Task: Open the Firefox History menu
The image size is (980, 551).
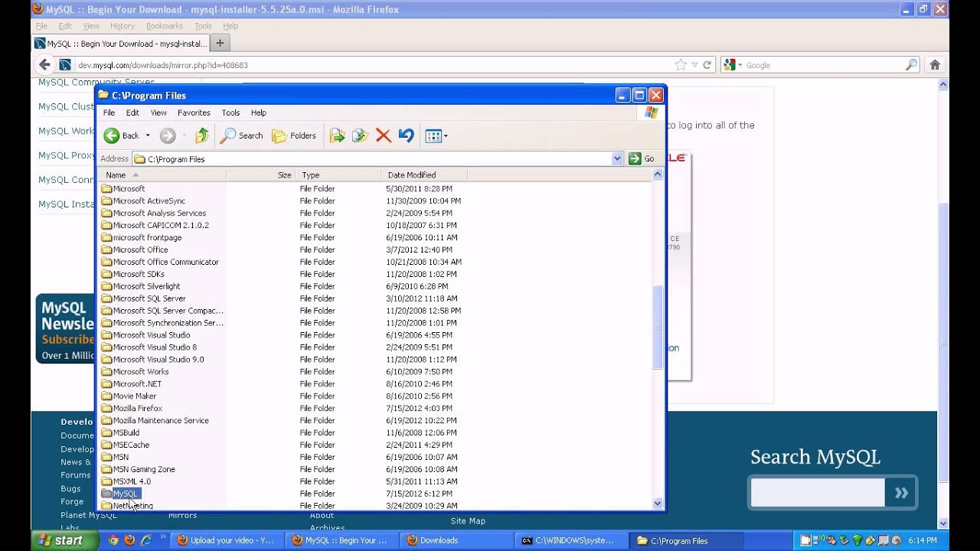Action: (122, 26)
